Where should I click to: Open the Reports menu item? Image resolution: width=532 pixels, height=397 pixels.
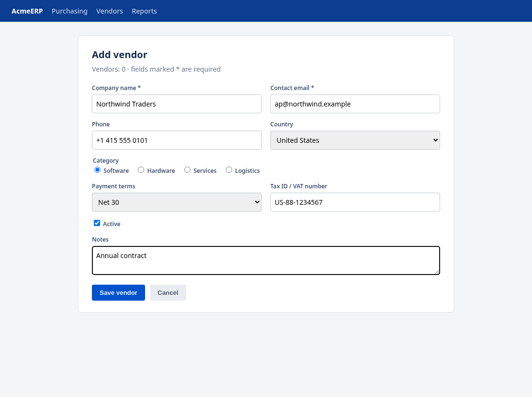(x=144, y=11)
